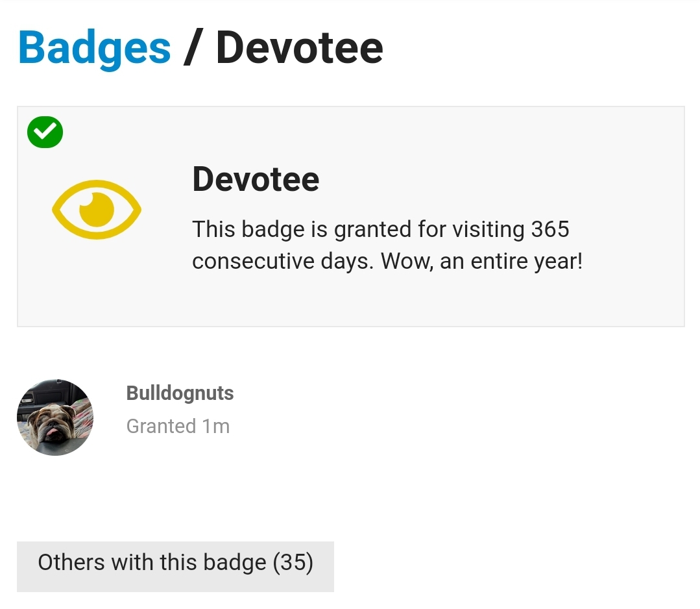
Task: Click the yellow eye Devotee badge icon
Action: pyautogui.click(x=97, y=210)
